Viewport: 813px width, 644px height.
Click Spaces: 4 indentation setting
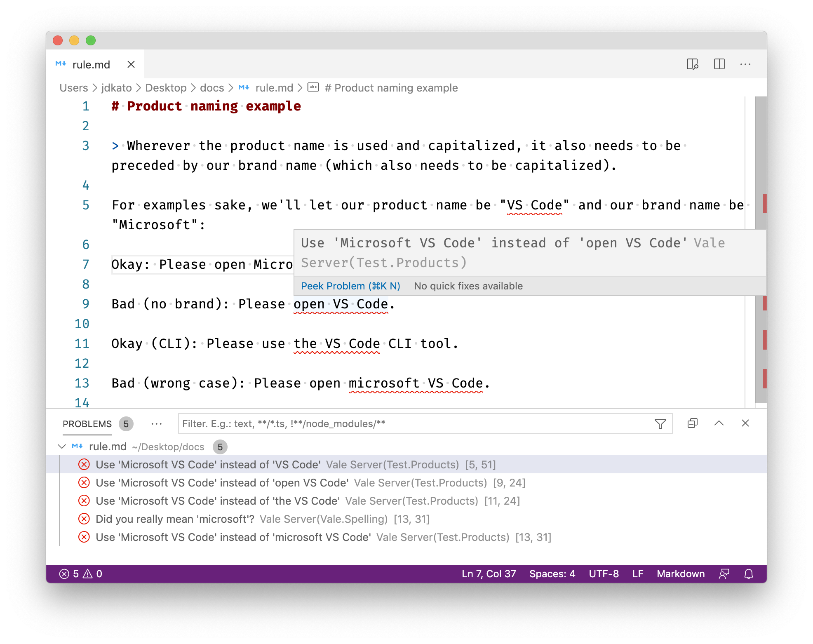click(552, 574)
